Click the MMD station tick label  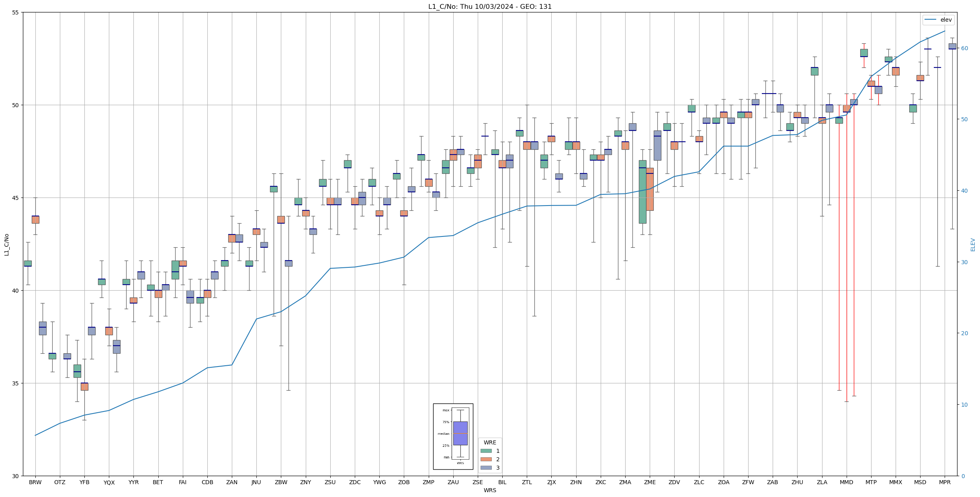[x=846, y=482]
